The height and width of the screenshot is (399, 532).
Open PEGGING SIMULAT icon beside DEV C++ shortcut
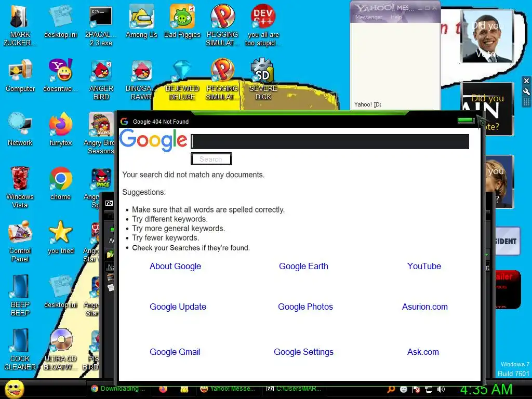(222, 25)
